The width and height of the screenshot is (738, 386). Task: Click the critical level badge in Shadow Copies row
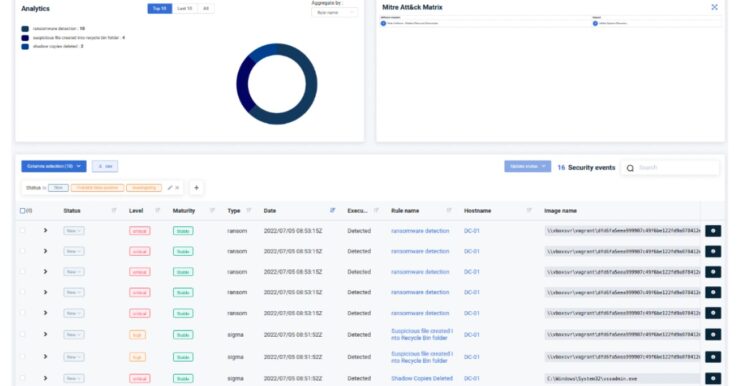click(x=140, y=378)
